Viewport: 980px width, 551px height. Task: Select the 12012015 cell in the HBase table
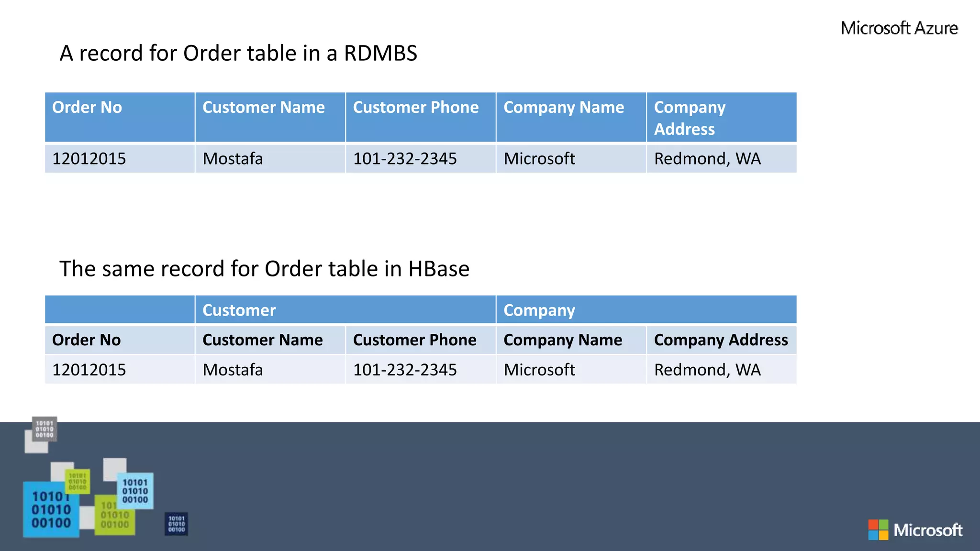[120, 369]
